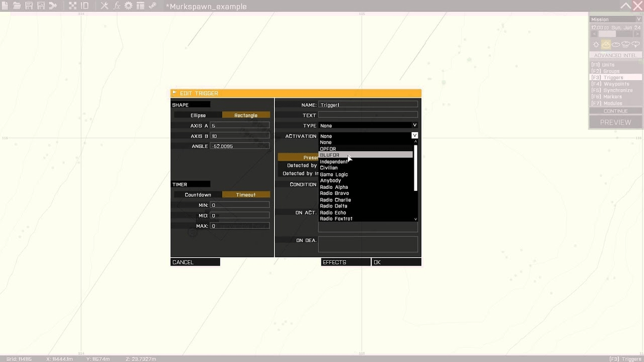
Task: Click time slider left arrow
Action: (x=593, y=34)
